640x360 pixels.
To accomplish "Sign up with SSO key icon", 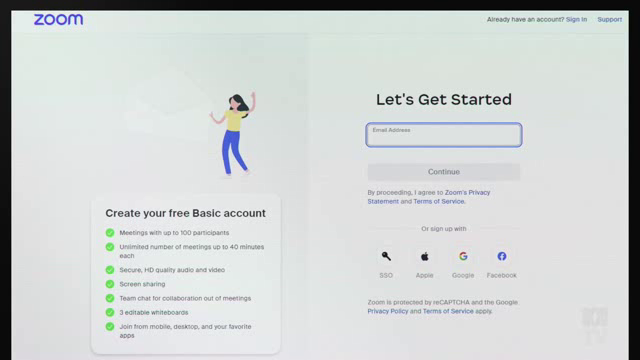I will tap(386, 256).
